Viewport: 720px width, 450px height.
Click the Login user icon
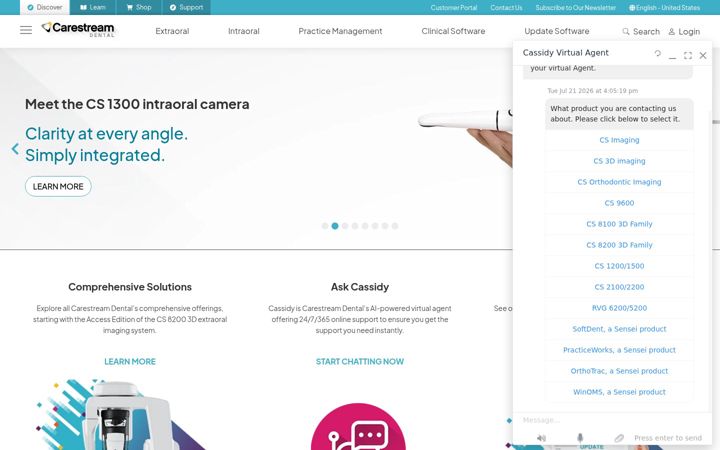671,31
